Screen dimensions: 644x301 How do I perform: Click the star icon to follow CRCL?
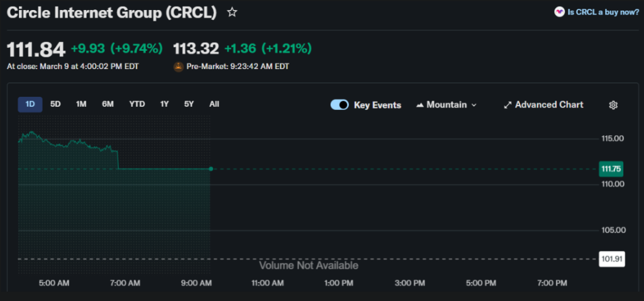coord(232,13)
